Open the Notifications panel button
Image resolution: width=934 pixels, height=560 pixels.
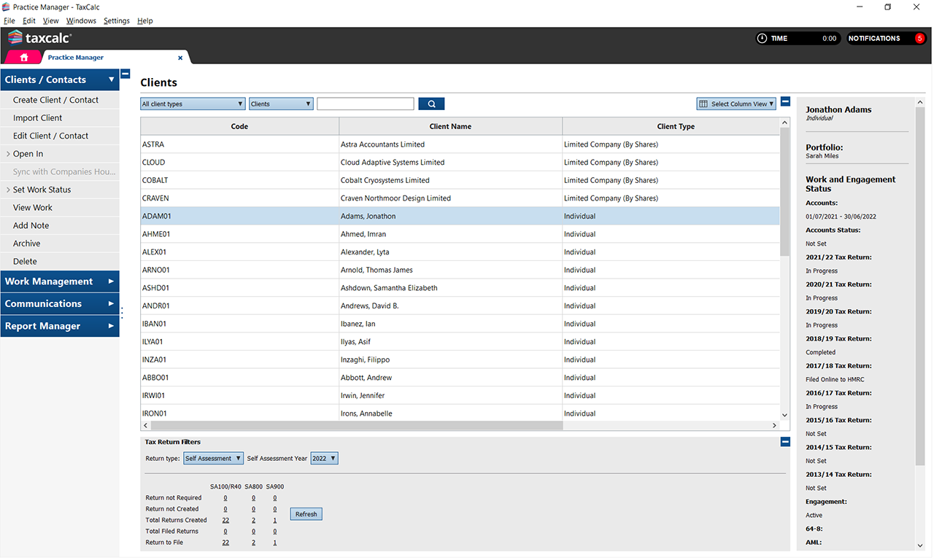pyautogui.click(x=887, y=39)
